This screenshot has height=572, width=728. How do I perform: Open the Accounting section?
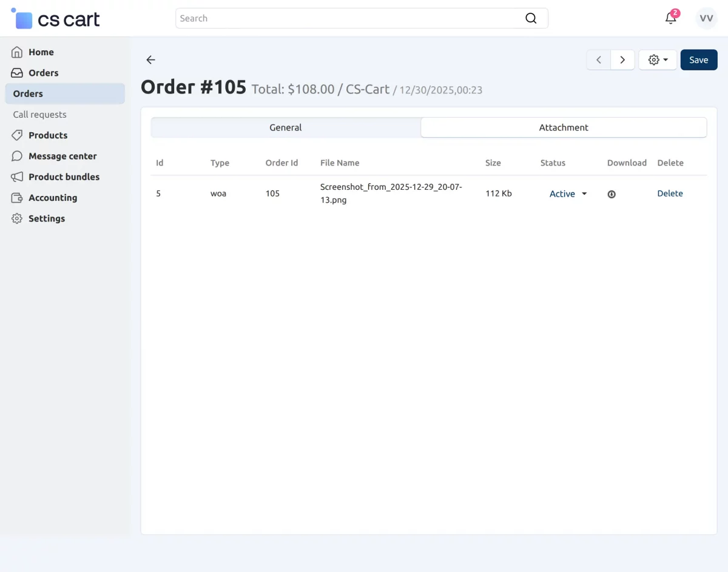coord(53,198)
